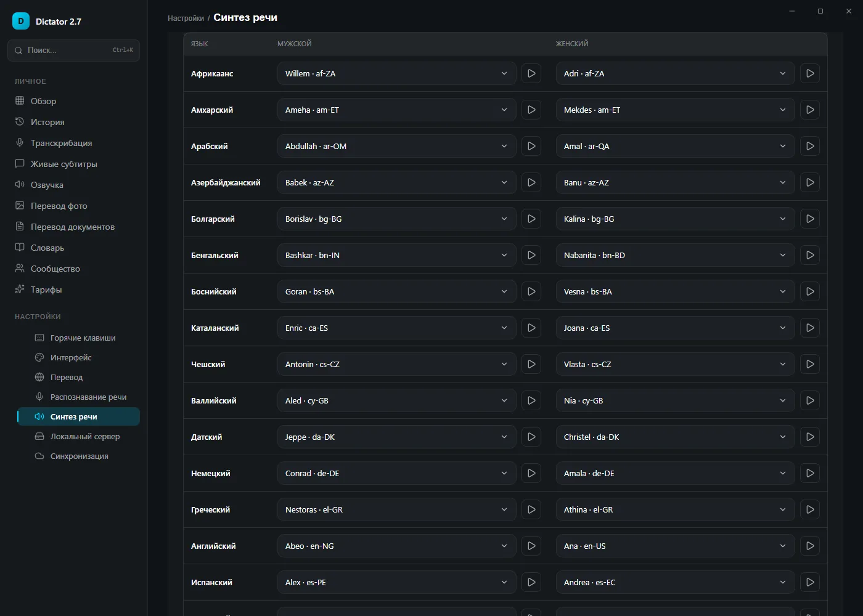Screen dimensions: 863x616
Task: Play the Andrea es-EC voice sample
Action: coord(810,582)
